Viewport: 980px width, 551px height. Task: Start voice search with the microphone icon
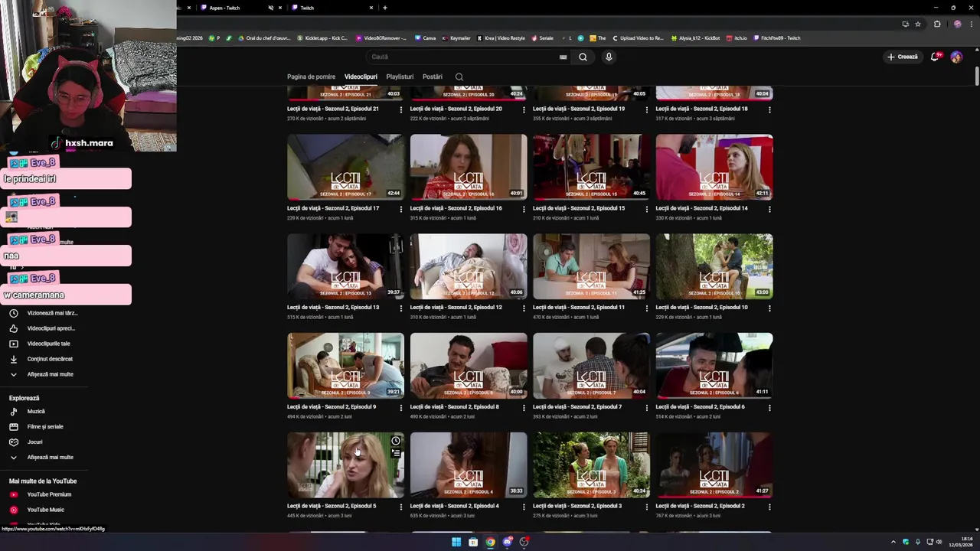tap(609, 57)
